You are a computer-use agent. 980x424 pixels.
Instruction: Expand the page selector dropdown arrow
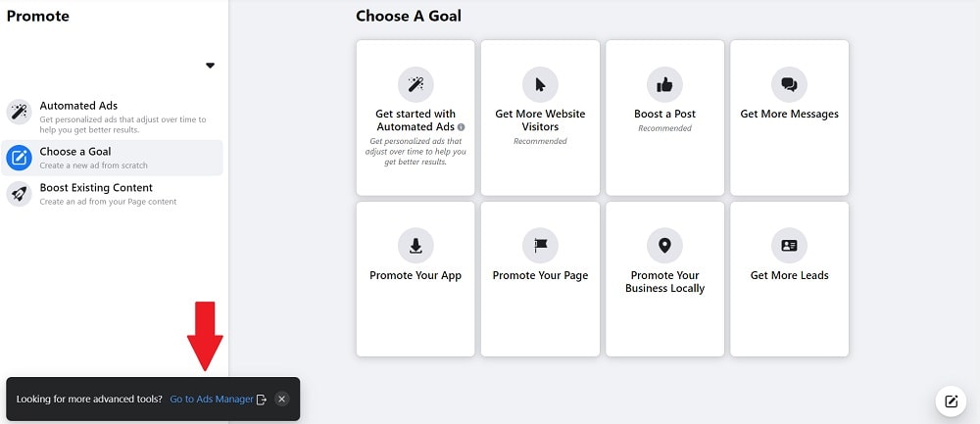tap(210, 66)
